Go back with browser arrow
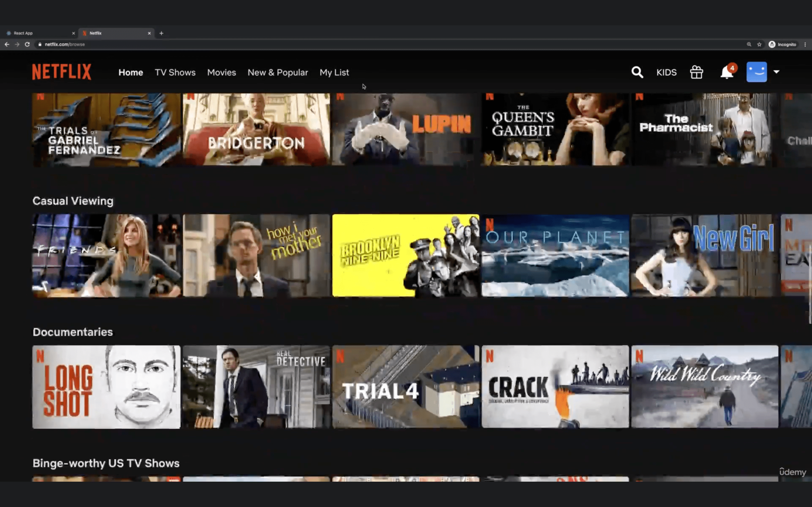 coord(7,44)
